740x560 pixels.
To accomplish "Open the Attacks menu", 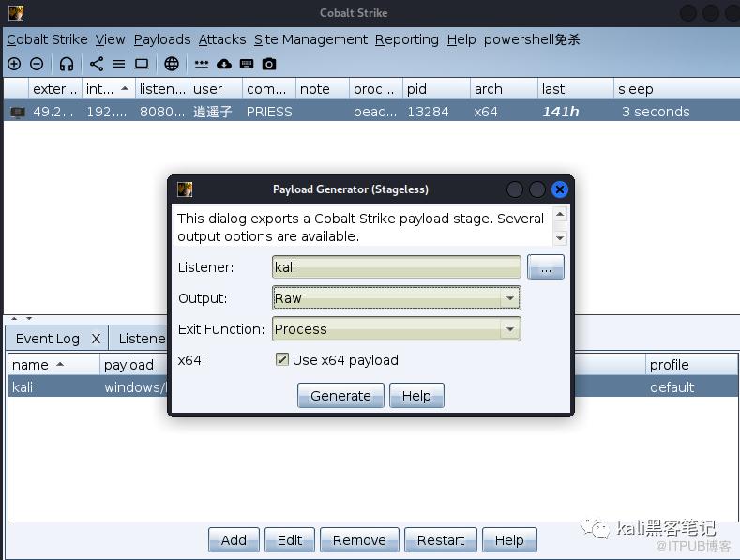I will [222, 39].
